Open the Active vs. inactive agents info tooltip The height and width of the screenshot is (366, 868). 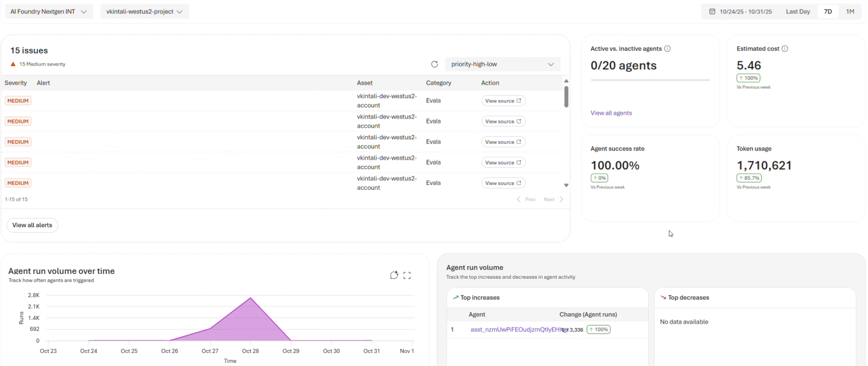667,48
